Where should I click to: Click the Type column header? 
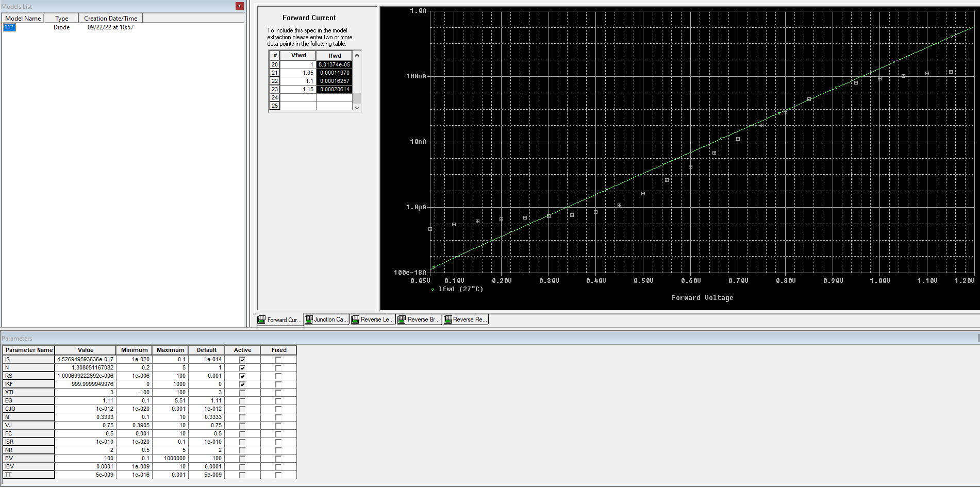[61, 18]
